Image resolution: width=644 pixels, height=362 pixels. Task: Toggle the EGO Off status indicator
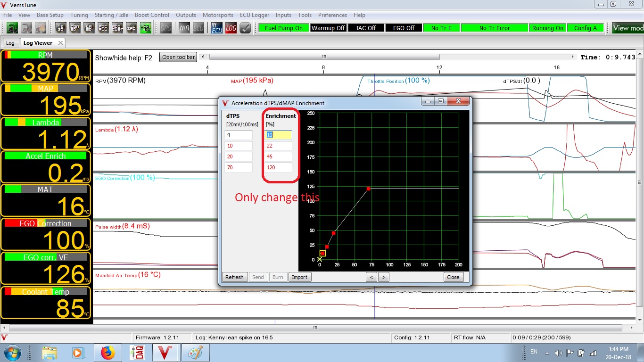tap(404, 28)
